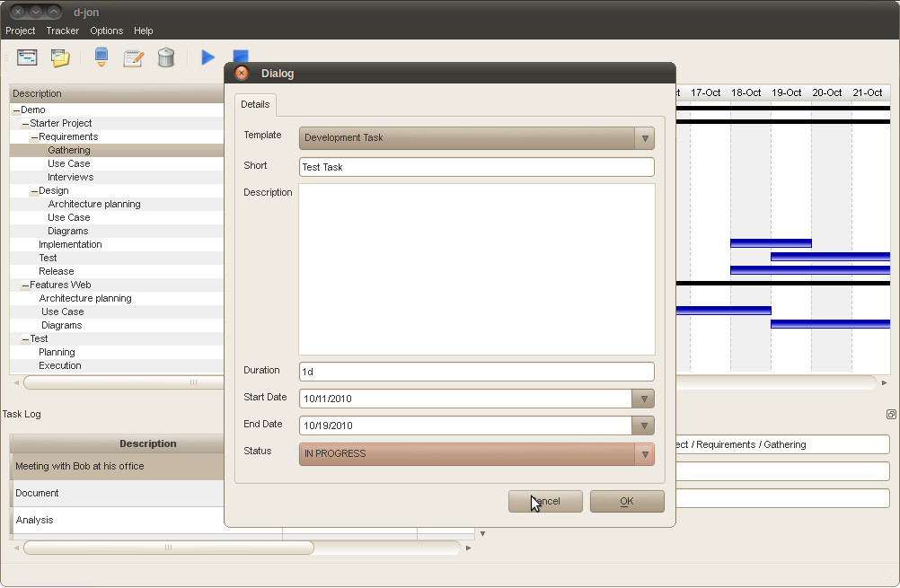
Task: Stop the tracker with the blue square icon
Action: point(241,56)
